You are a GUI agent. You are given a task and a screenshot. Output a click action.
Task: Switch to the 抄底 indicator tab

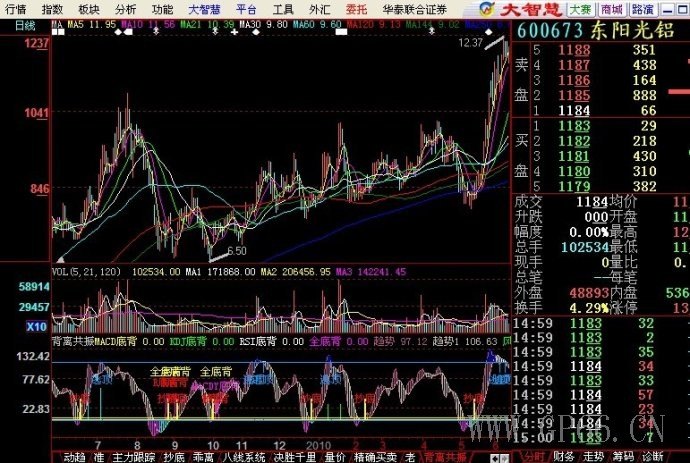tap(174, 456)
